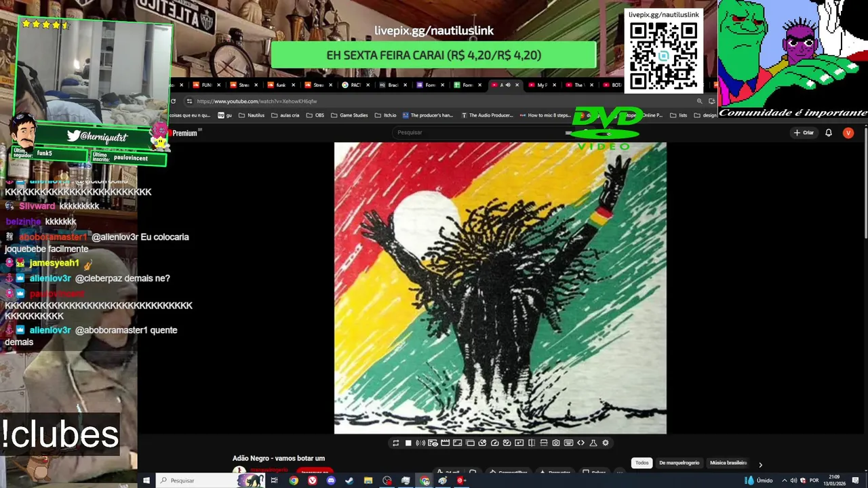The width and height of the screenshot is (868, 488).
Task: Select the Todos filter chip
Action: click(642, 463)
